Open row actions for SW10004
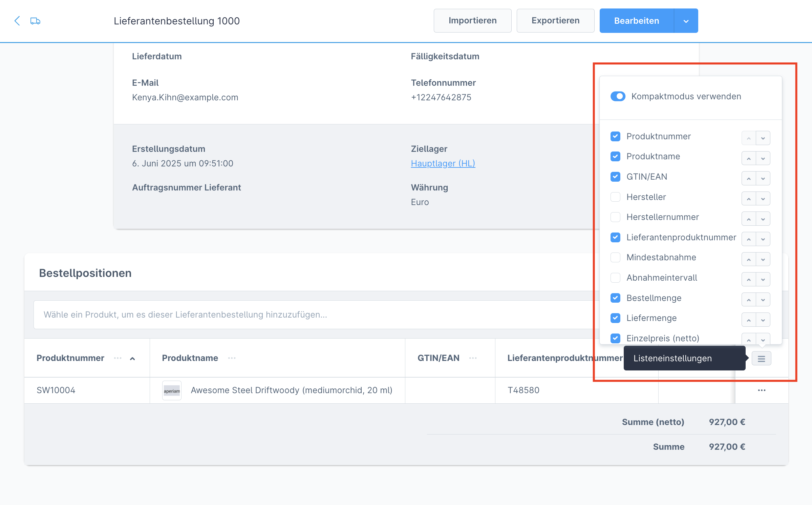The height and width of the screenshot is (505, 812). [x=762, y=390]
